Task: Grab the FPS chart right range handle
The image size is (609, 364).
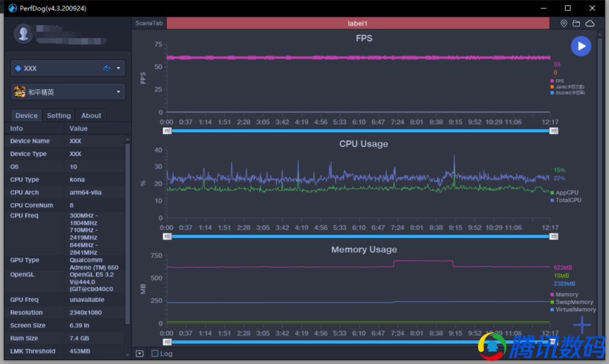Action: pos(554,131)
